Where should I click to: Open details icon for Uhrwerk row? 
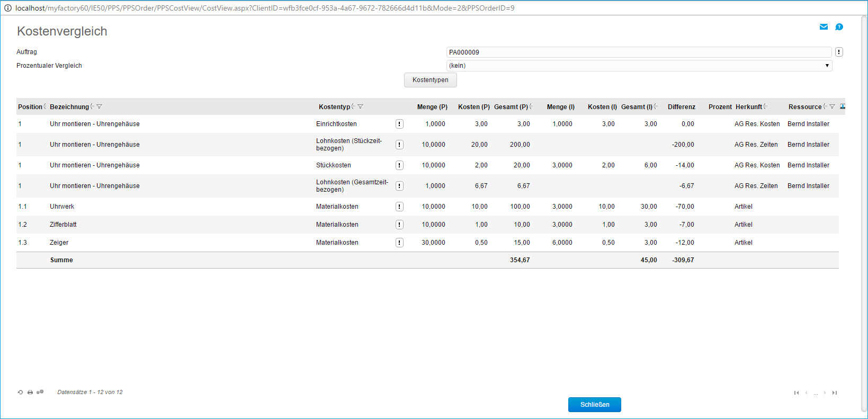[x=399, y=207]
